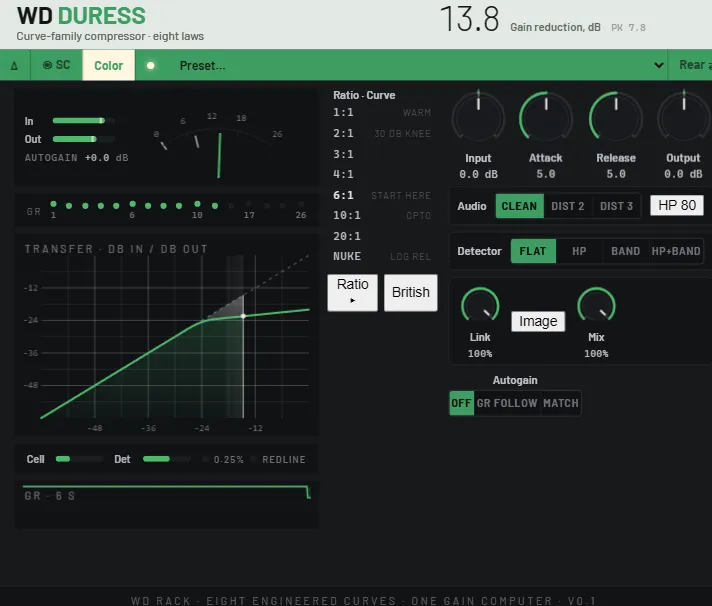Click the white dot indicator beside Preset
This screenshot has height=606, width=712.
click(x=151, y=66)
